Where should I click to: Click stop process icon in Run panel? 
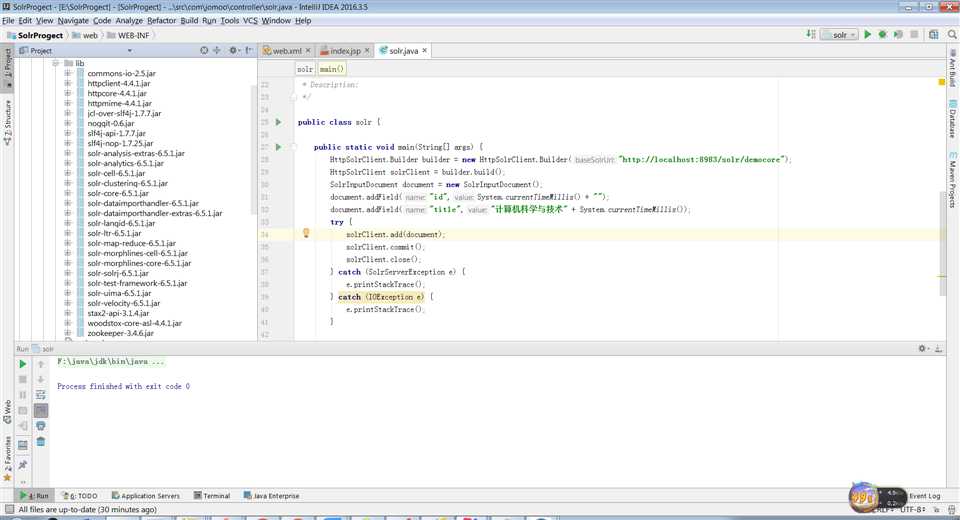coord(23,380)
